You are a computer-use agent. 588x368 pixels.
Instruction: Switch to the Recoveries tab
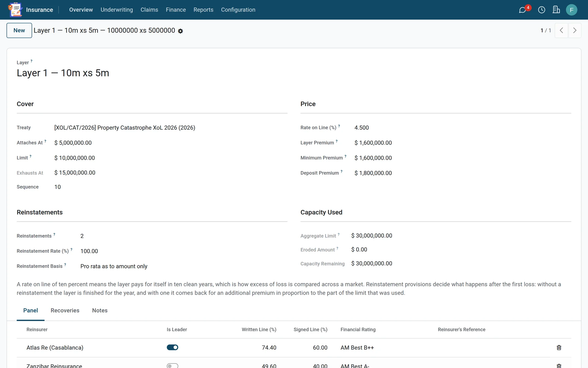[65, 310]
